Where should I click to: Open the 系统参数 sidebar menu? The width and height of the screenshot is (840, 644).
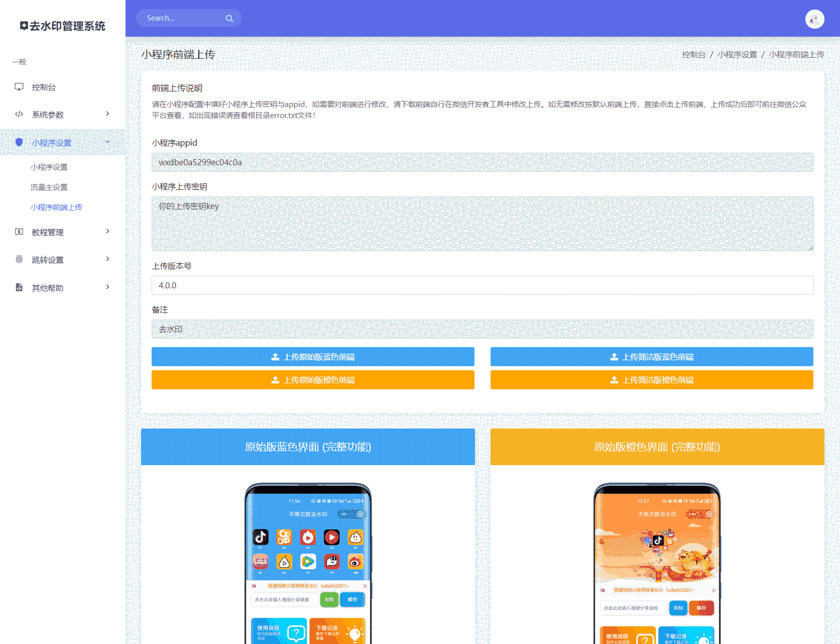tap(63, 115)
